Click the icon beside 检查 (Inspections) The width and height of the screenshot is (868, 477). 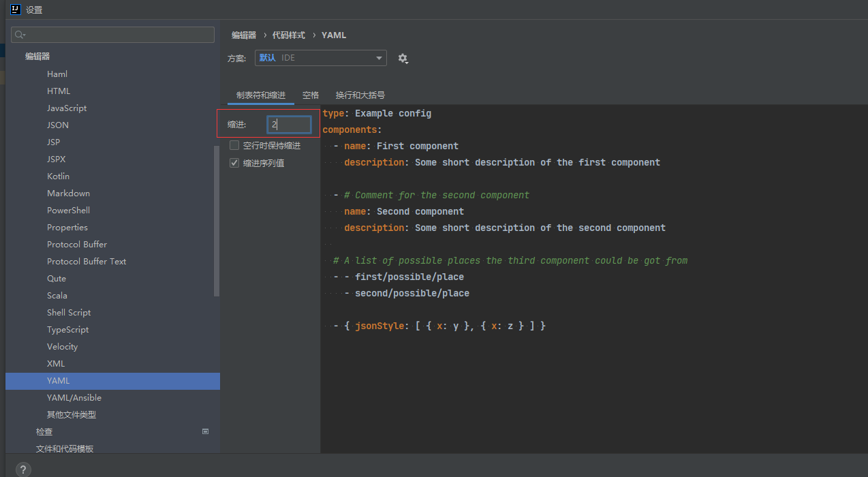206,431
